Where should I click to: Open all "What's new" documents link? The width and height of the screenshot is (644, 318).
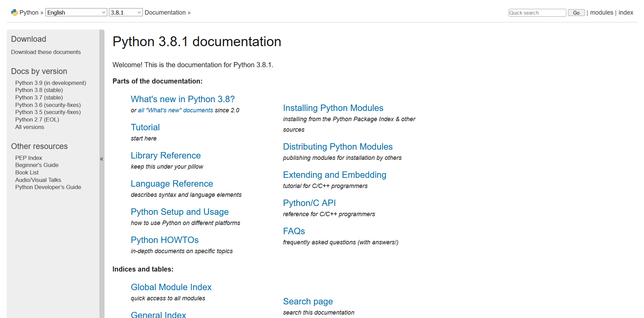click(175, 110)
